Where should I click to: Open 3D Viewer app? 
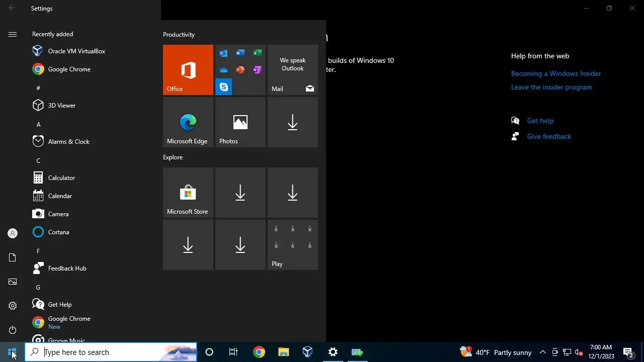93,106
